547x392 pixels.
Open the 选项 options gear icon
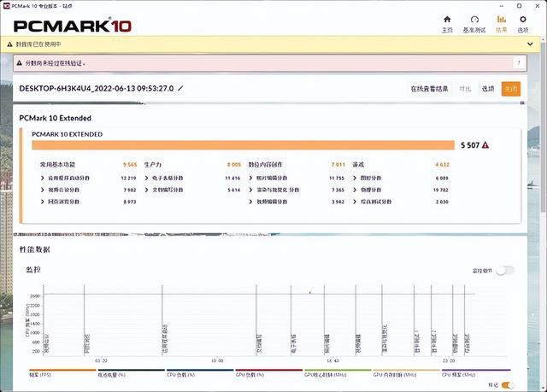tap(524, 21)
